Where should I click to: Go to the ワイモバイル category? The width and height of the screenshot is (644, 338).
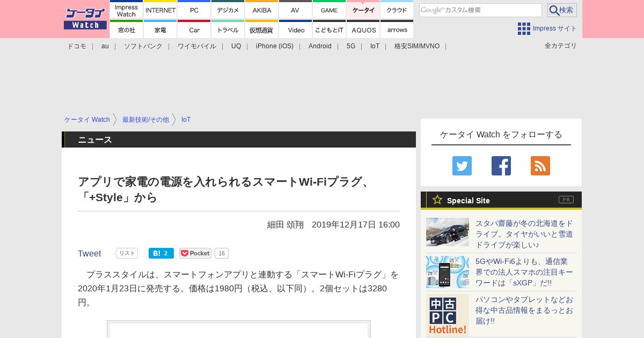pyautogui.click(x=197, y=46)
